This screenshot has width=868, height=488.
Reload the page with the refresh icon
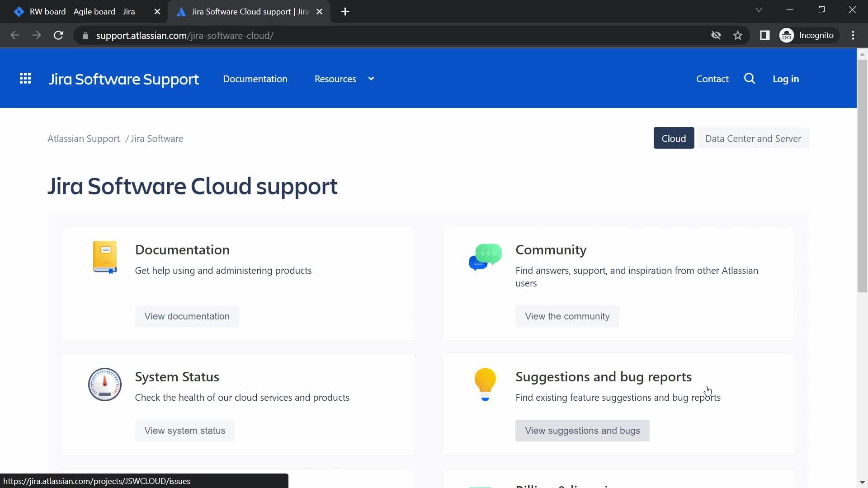(58, 35)
